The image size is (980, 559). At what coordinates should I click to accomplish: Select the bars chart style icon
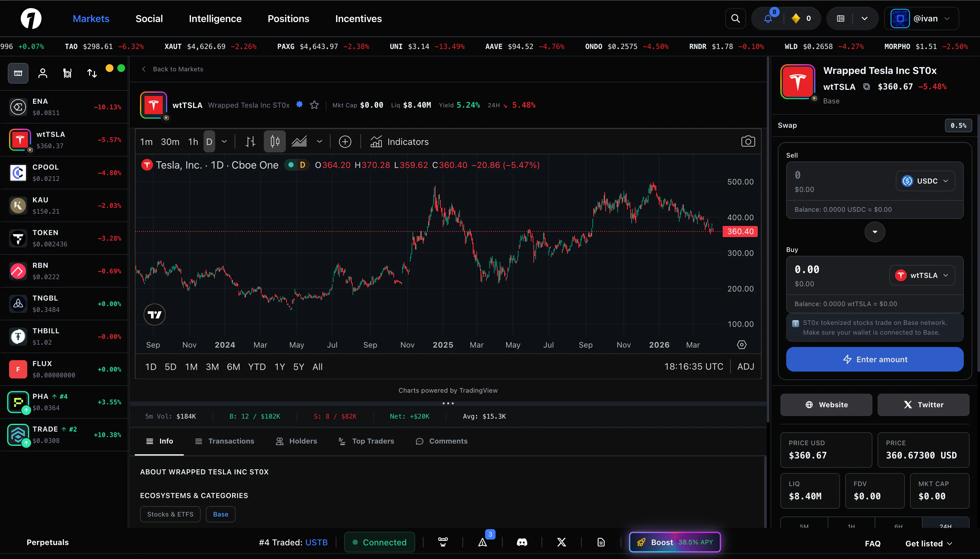click(250, 142)
